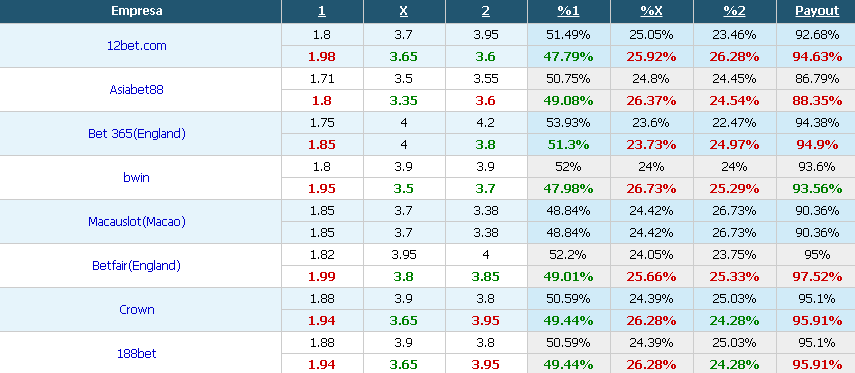Select the Macauslot(Macao) link
The width and height of the screenshot is (855, 373).
pyautogui.click(x=136, y=222)
